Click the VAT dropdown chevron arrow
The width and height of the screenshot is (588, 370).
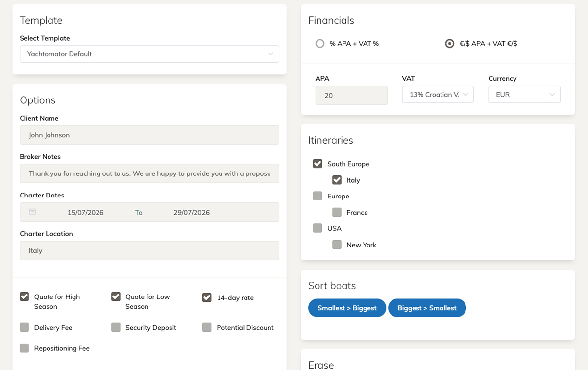point(465,95)
